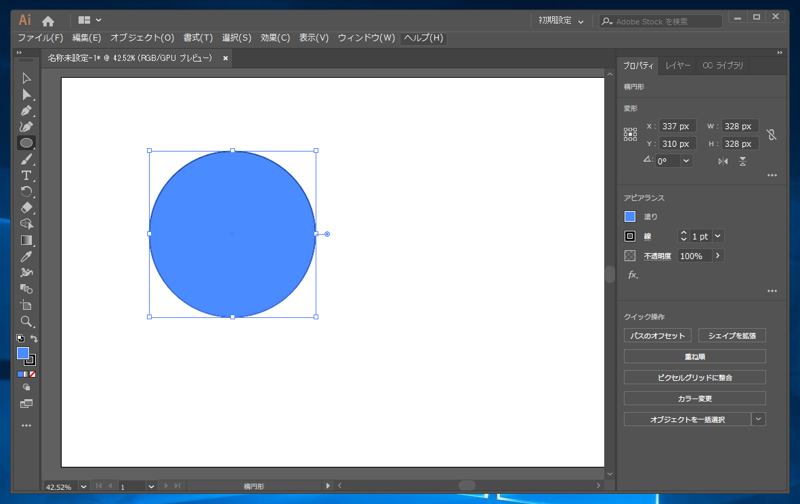Select the Gradient tool
This screenshot has height=504, width=800.
coord(27,240)
